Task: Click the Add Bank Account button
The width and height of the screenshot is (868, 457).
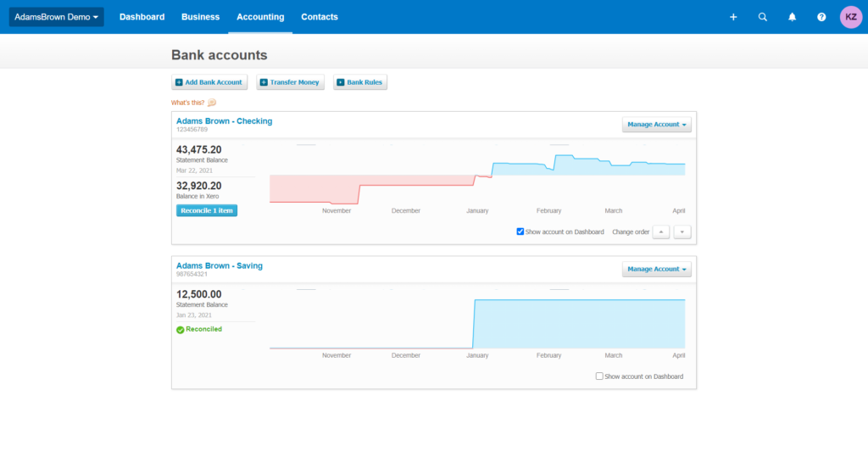Action: [209, 82]
